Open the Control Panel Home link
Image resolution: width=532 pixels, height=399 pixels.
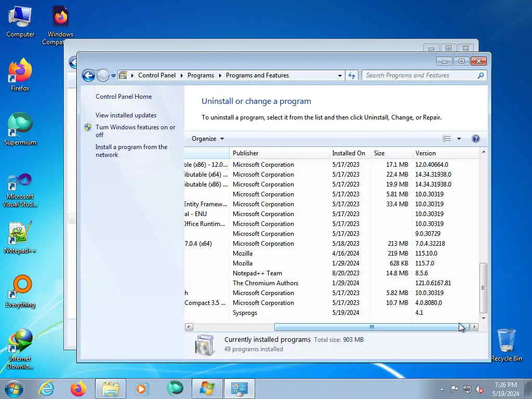[x=124, y=96]
